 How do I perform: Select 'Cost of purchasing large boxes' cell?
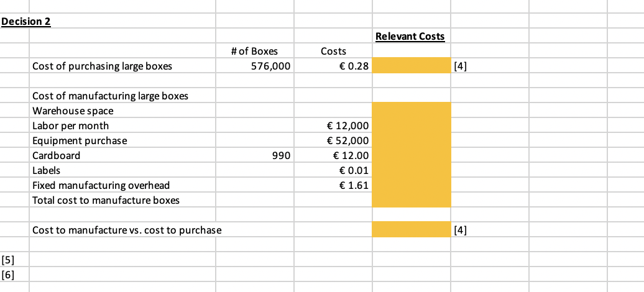122,66
